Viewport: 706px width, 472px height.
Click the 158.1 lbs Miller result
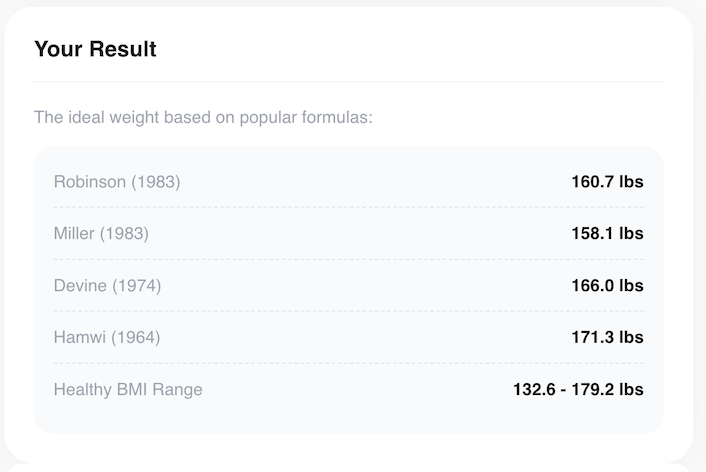click(x=607, y=234)
